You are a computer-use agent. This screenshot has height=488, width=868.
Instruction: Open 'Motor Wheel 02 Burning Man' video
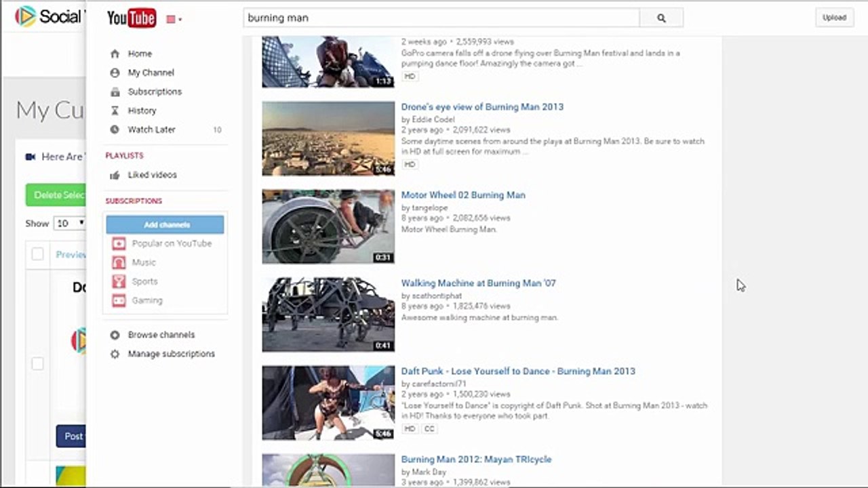coord(463,195)
